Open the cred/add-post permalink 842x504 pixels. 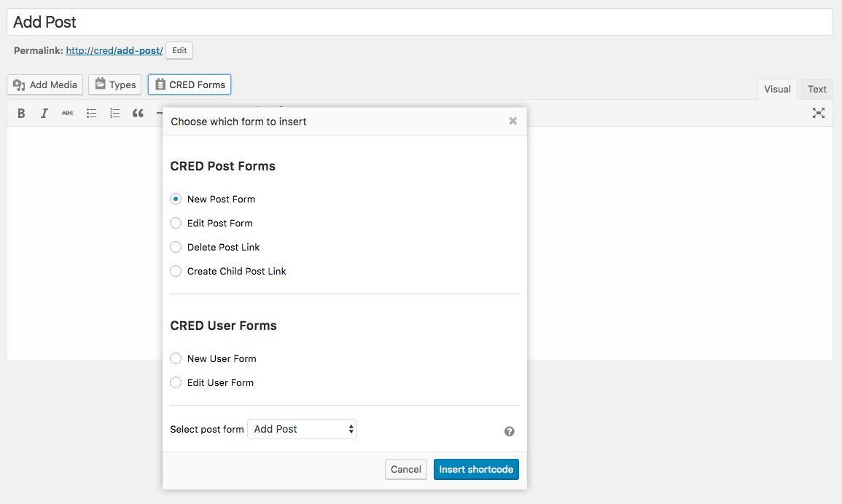click(114, 50)
